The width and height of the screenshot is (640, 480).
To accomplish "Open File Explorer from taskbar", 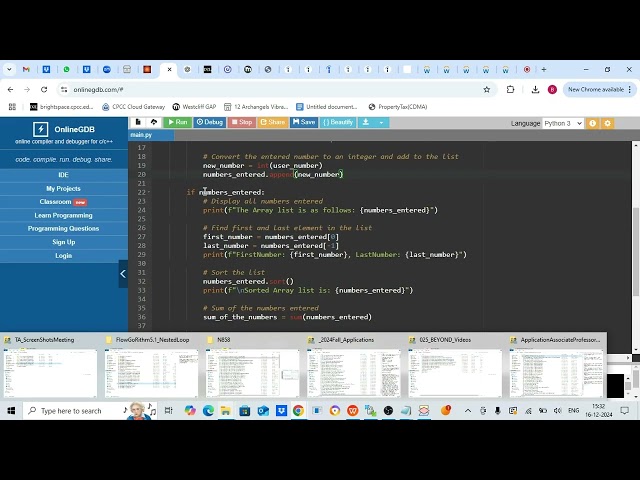I will click(x=226, y=411).
